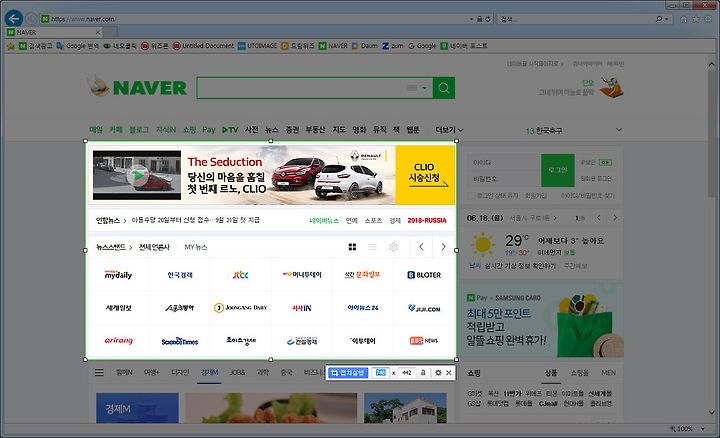Screen dimensions: 720x438
Task: Open a new blank tab
Action: [x=110, y=32]
